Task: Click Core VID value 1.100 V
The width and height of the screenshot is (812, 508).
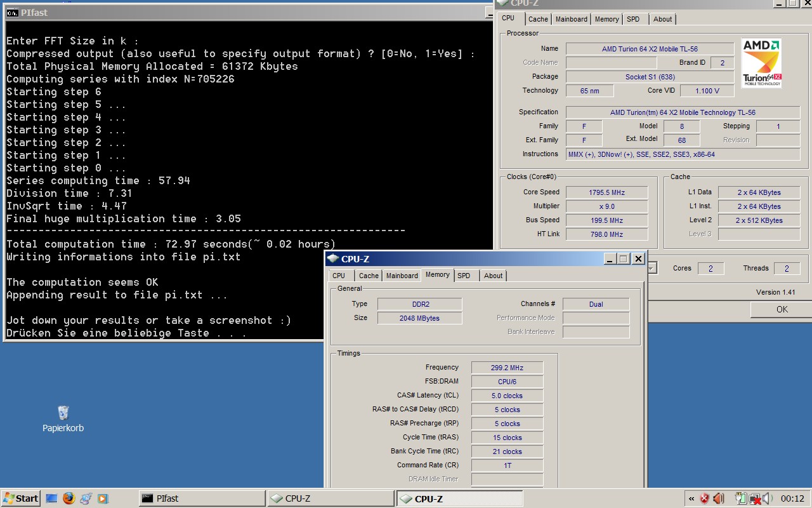Action: click(707, 91)
